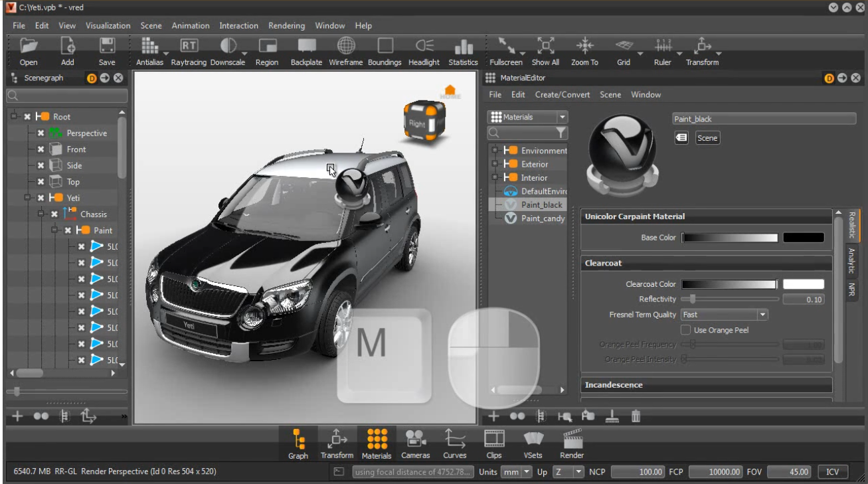Toggle the Chassis node checkbox
The height and width of the screenshot is (484, 868).
coord(54,214)
